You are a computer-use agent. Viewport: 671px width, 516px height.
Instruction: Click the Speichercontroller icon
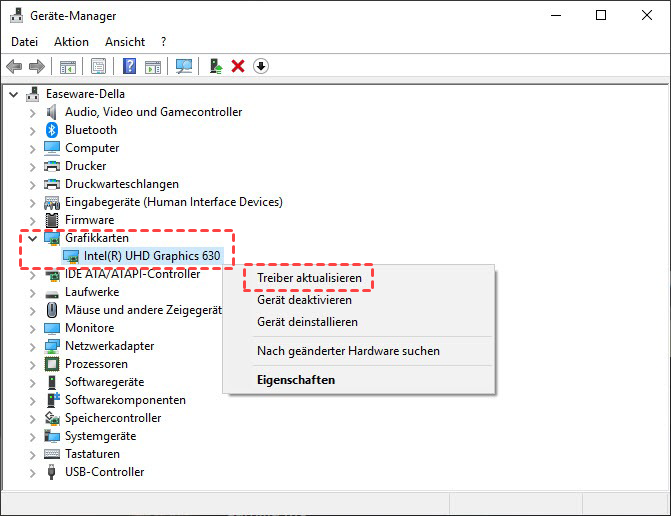tap(52, 418)
